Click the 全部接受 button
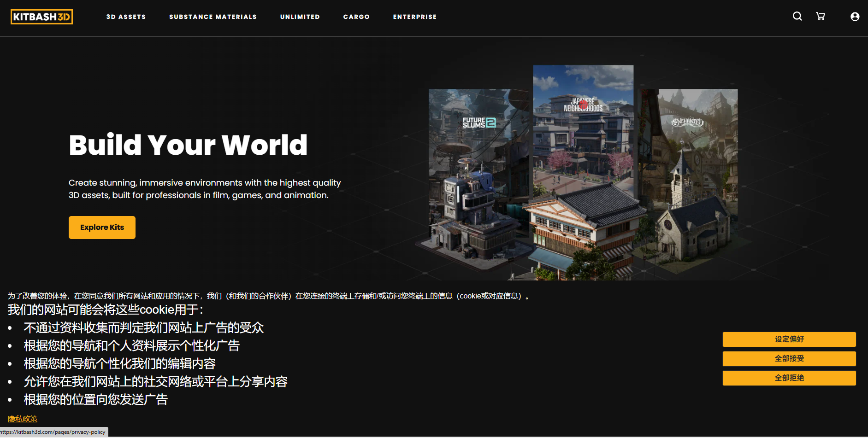The width and height of the screenshot is (868, 438). click(x=789, y=359)
